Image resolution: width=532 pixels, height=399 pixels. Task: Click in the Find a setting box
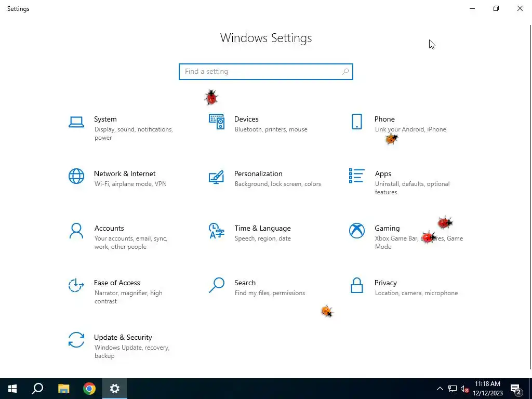tap(266, 72)
